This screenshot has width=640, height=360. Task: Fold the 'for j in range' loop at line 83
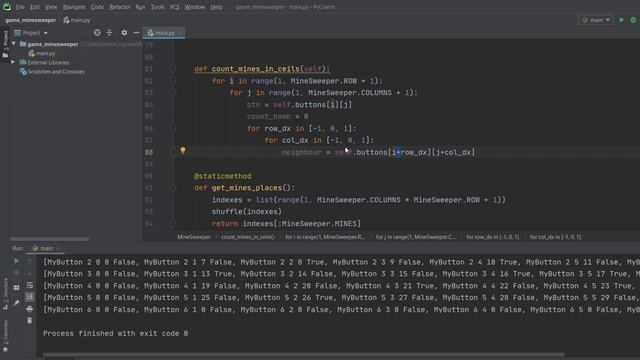173,93
